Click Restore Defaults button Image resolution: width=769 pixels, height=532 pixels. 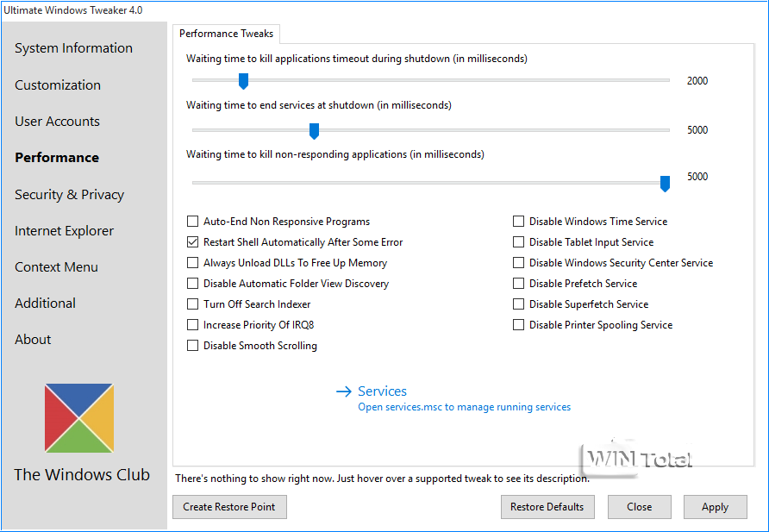(547, 507)
